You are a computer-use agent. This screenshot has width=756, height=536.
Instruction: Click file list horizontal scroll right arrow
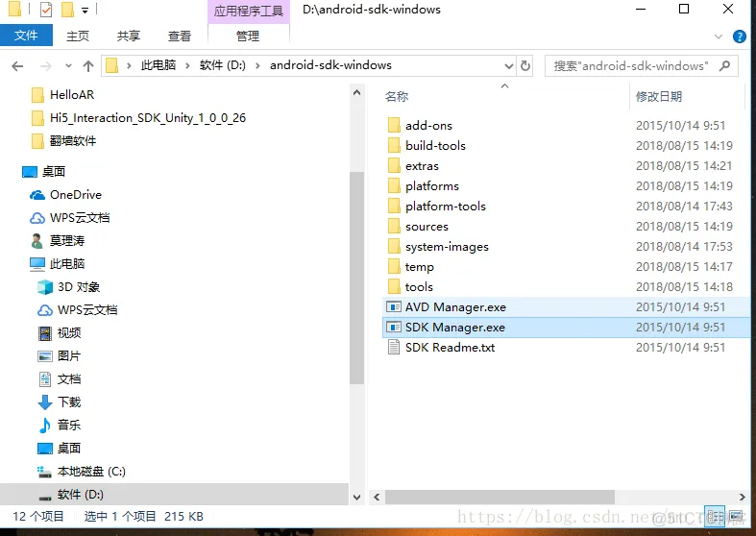742,497
